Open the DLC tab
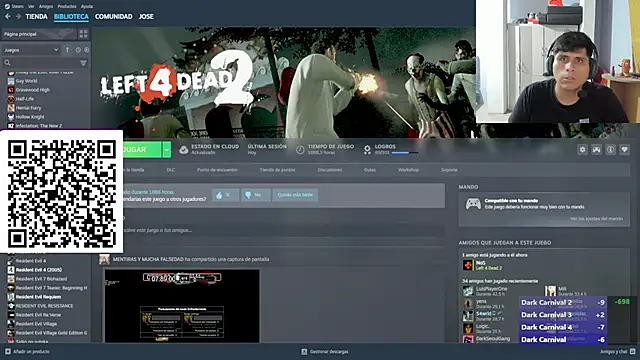 171,170
